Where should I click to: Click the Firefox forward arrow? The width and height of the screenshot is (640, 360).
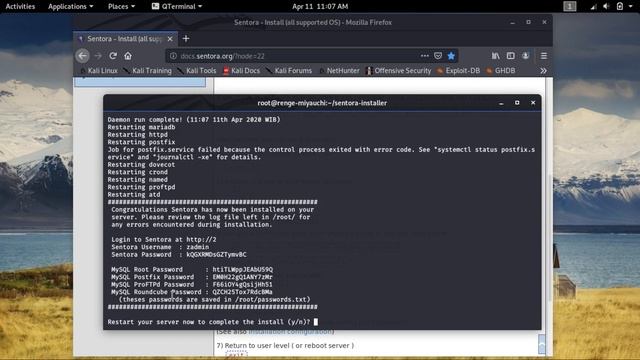tap(98, 56)
